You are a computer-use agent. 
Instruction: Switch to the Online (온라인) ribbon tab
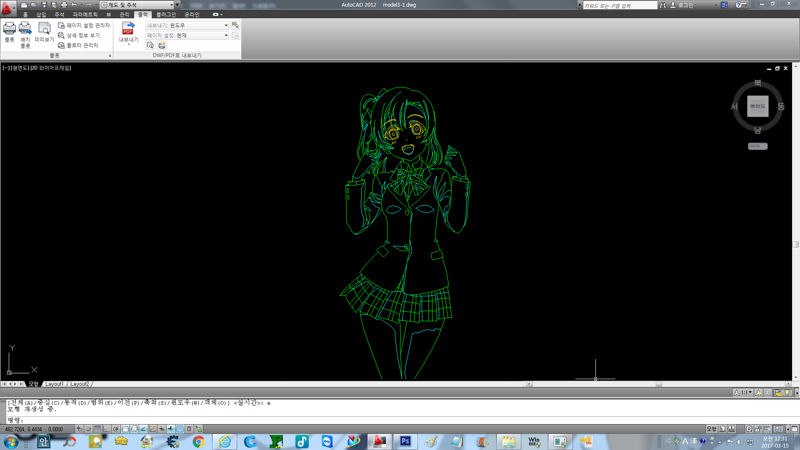192,15
